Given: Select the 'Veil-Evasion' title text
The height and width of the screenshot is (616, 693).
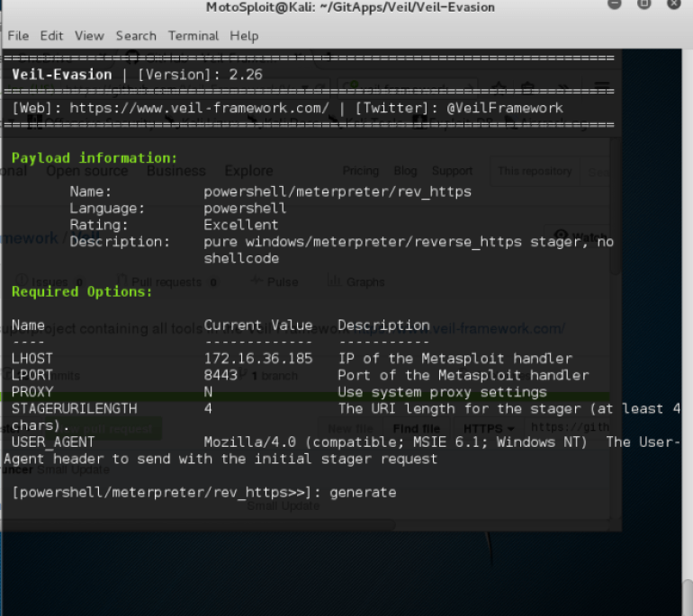Looking at the screenshot, I should point(62,75).
